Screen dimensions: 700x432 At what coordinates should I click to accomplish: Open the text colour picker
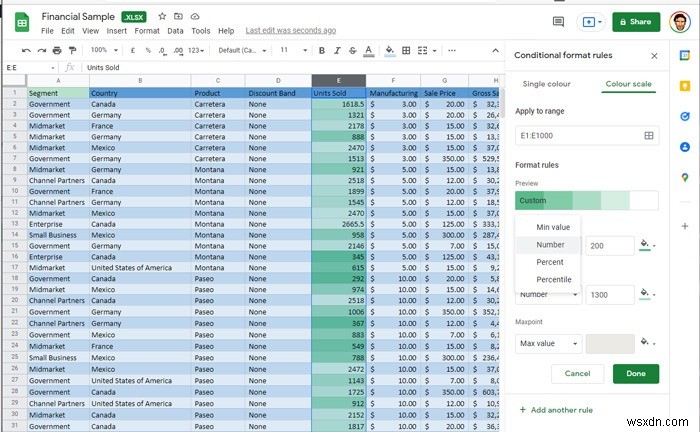[x=368, y=51]
